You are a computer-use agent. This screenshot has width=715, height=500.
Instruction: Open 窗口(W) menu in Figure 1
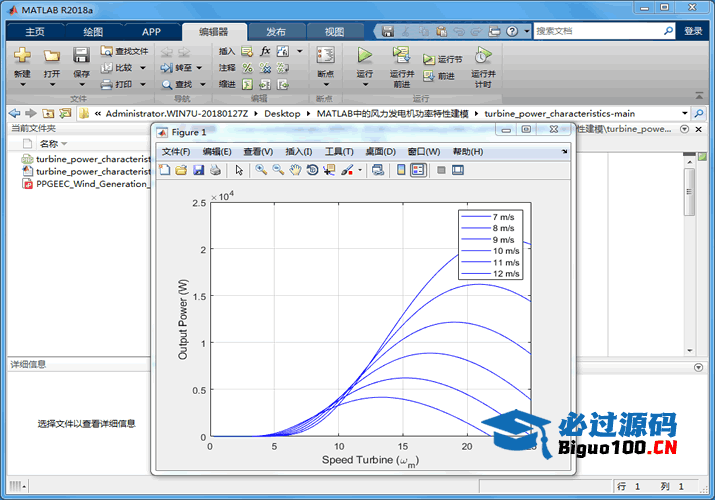(x=424, y=152)
